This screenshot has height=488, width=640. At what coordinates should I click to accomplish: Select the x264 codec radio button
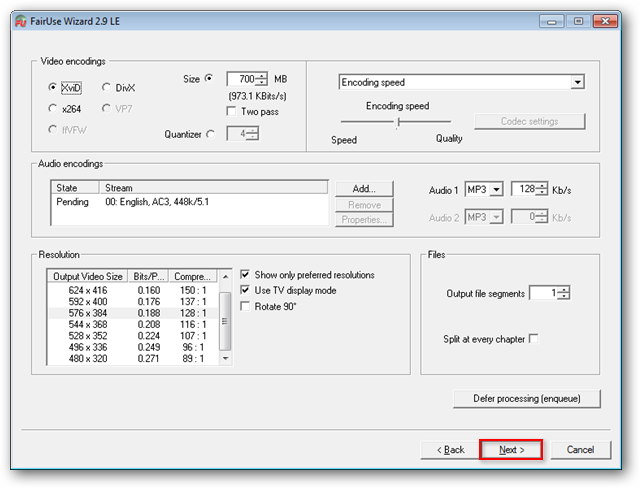(52, 108)
